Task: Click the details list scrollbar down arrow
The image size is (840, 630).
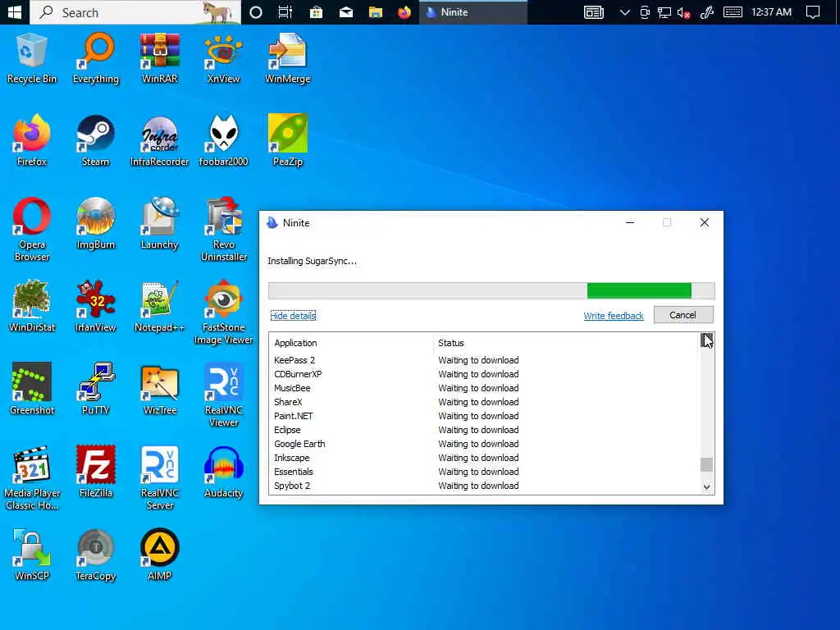Action: [x=706, y=487]
